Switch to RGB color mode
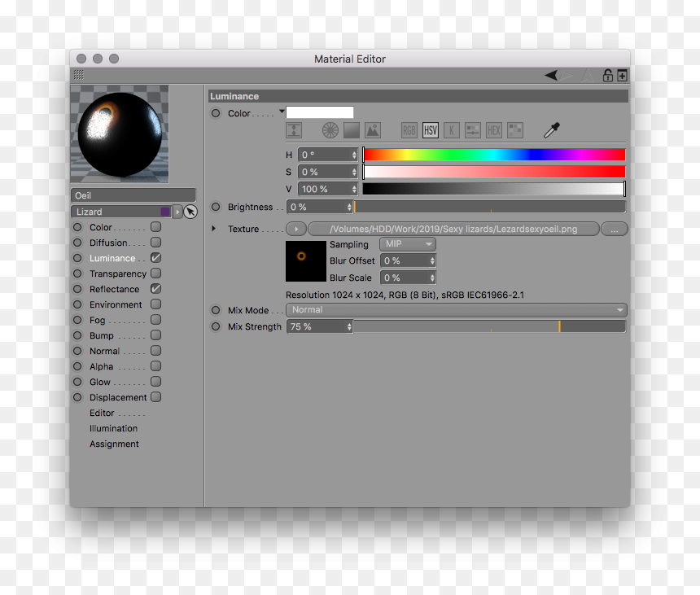Viewport: 700px width, 595px height. tap(409, 130)
